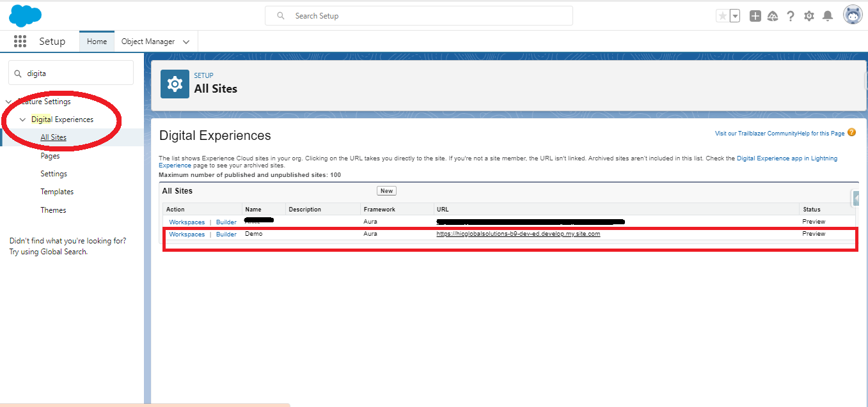Click the Demo name cell
The height and width of the screenshot is (407, 868).
[x=253, y=234]
